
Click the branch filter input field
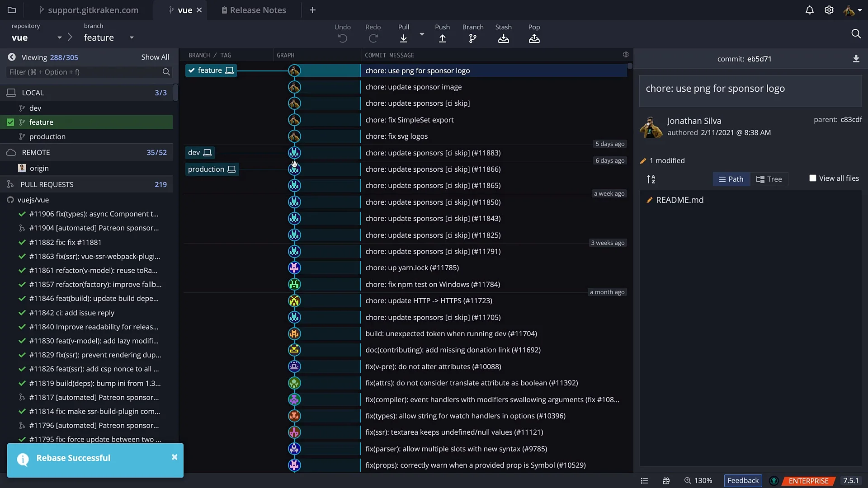(84, 72)
